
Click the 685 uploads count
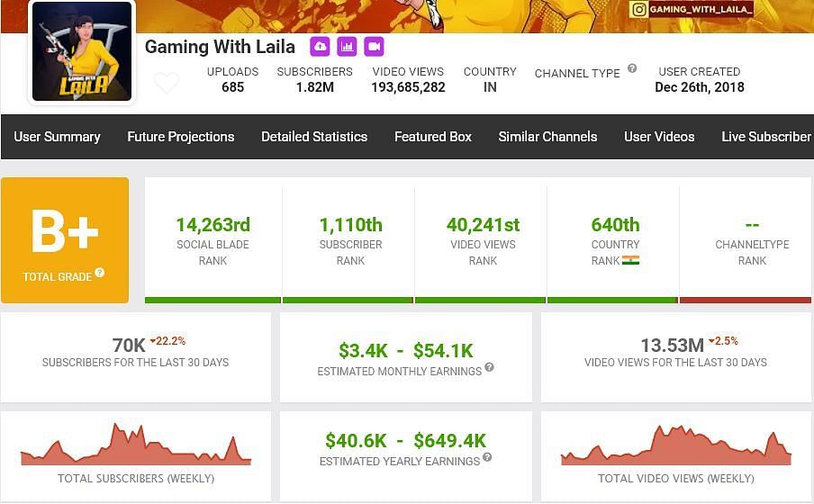coord(232,87)
